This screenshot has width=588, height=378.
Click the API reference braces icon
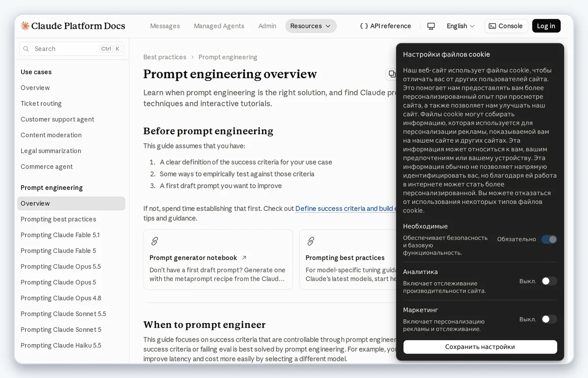tap(364, 26)
